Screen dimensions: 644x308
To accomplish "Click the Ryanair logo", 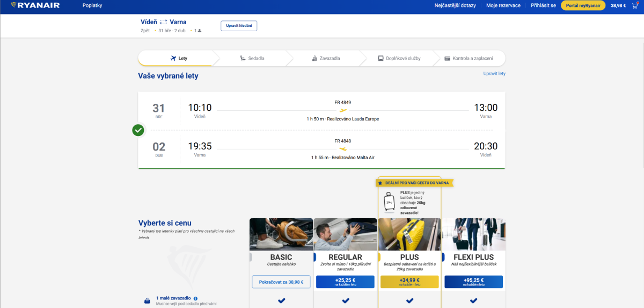I will coord(35,5).
